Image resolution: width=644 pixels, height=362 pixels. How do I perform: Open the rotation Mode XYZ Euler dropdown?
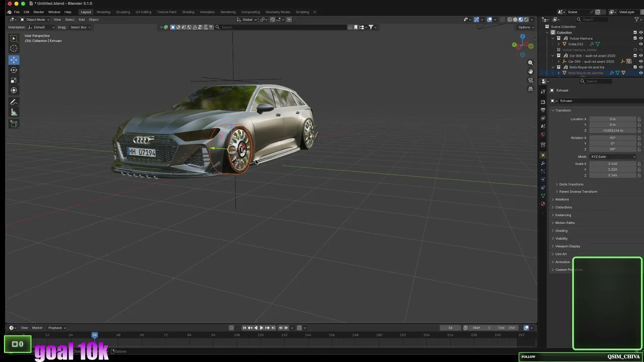tap(613, 157)
